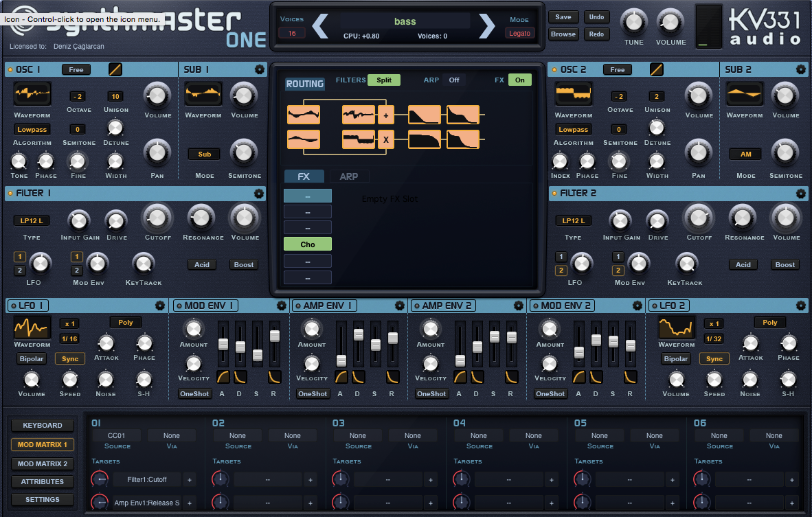The height and width of the screenshot is (517, 812).
Task: Click the Filter 1 settings gear icon
Action: coord(259,194)
